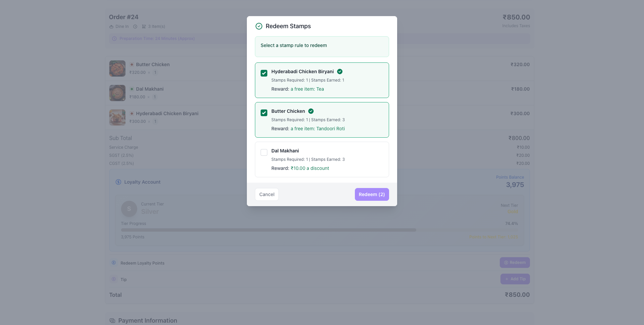
Task: Click verified badge beside Hyderabadi Chicken Biryani
Action: tap(340, 72)
